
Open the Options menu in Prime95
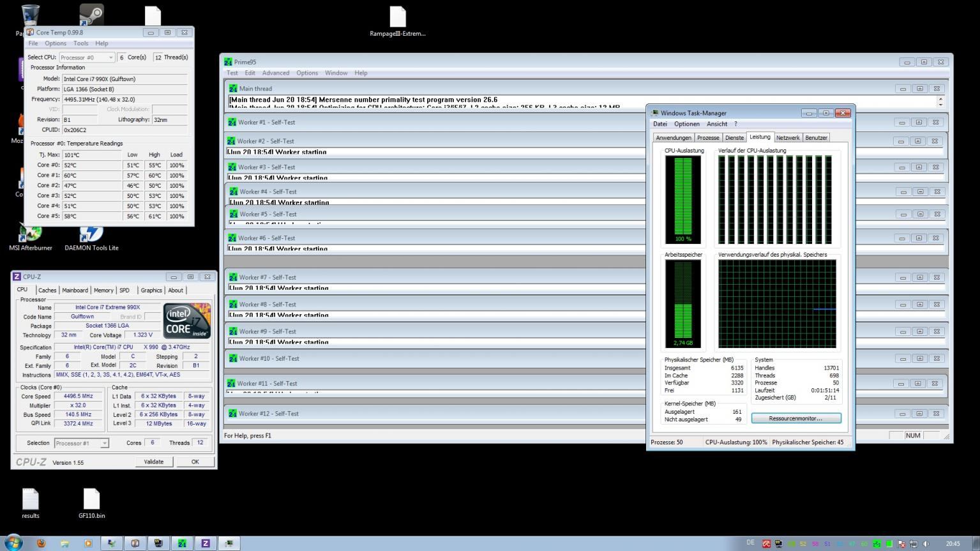[307, 73]
